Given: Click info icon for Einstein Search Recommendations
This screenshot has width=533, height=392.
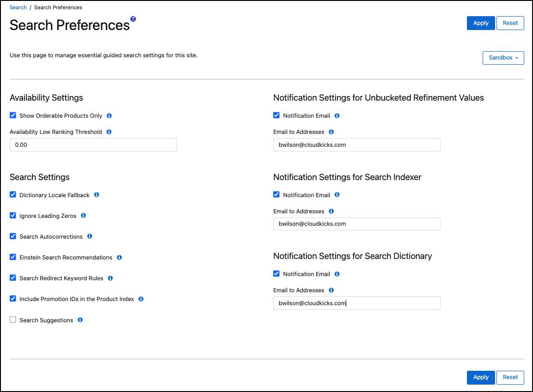Looking at the screenshot, I should click(x=119, y=257).
